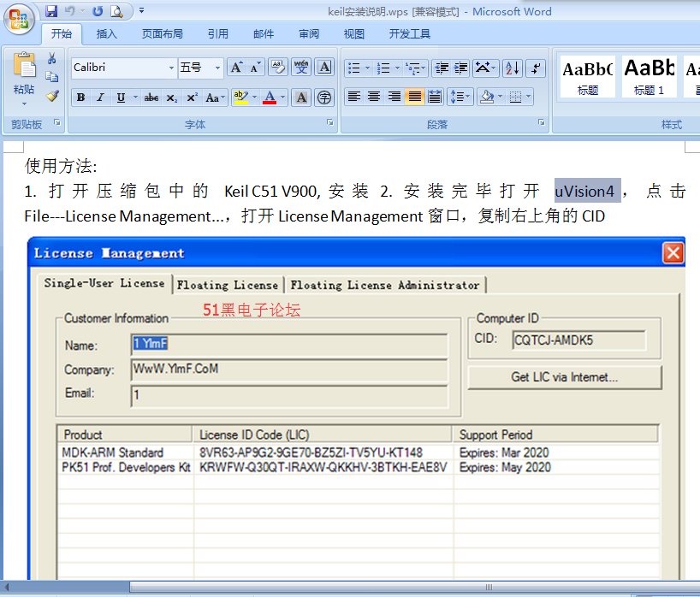
Task: Apply paragraph shading fill color
Action: coord(487,97)
